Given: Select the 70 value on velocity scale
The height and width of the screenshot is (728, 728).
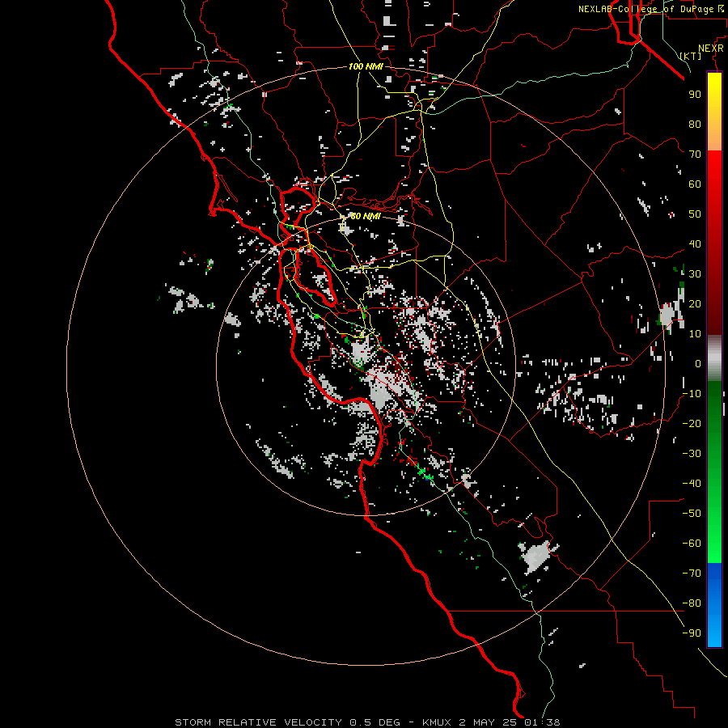Looking at the screenshot, I should coord(695,154).
